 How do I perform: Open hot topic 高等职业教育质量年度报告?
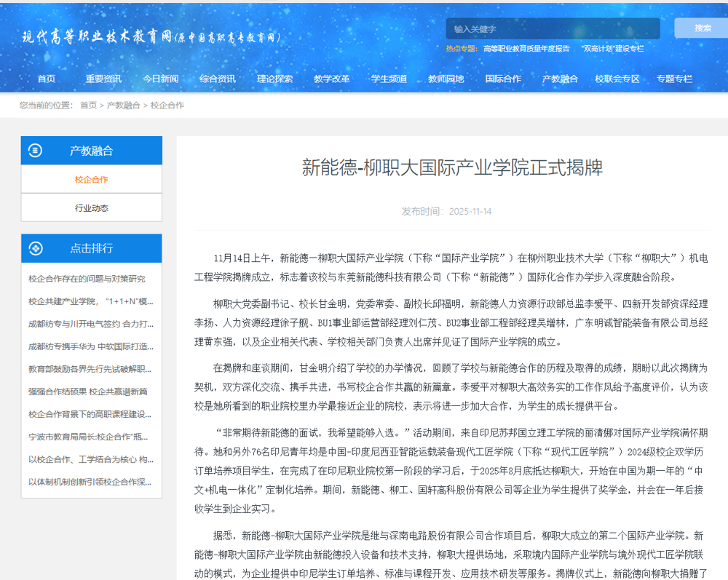click(x=526, y=49)
